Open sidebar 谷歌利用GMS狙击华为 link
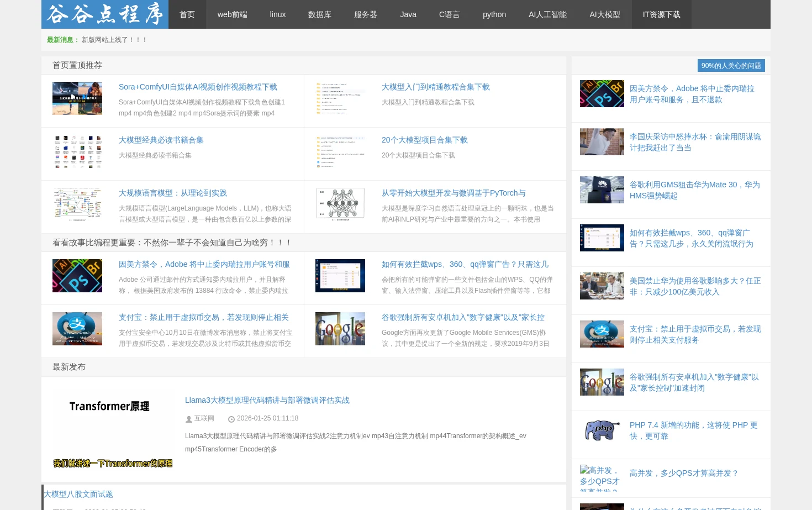The width and height of the screenshot is (812, 510). point(695,190)
